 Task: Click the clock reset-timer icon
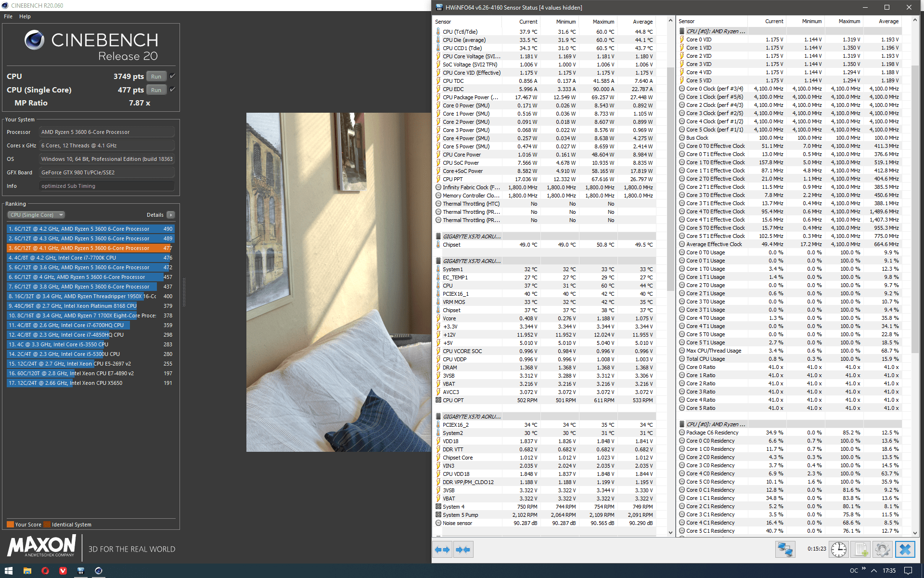click(x=838, y=550)
